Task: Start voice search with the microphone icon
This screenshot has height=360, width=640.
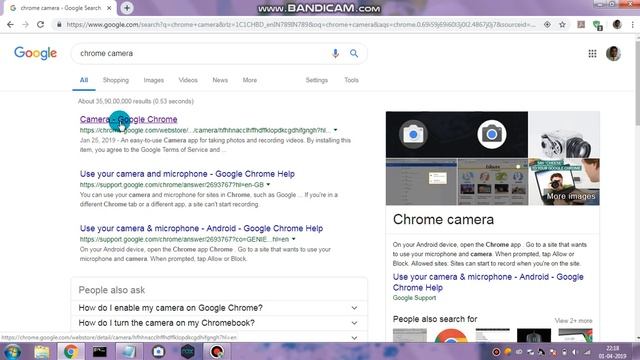Action: [335, 53]
